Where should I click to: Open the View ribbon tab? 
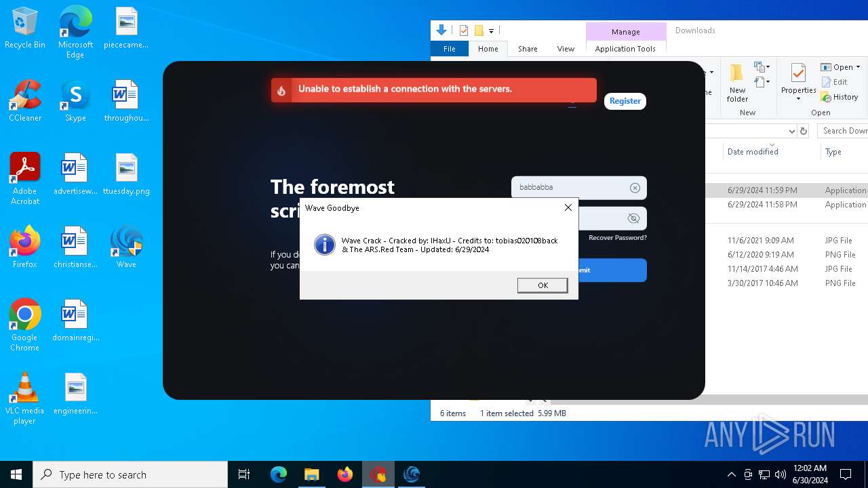[x=566, y=49]
